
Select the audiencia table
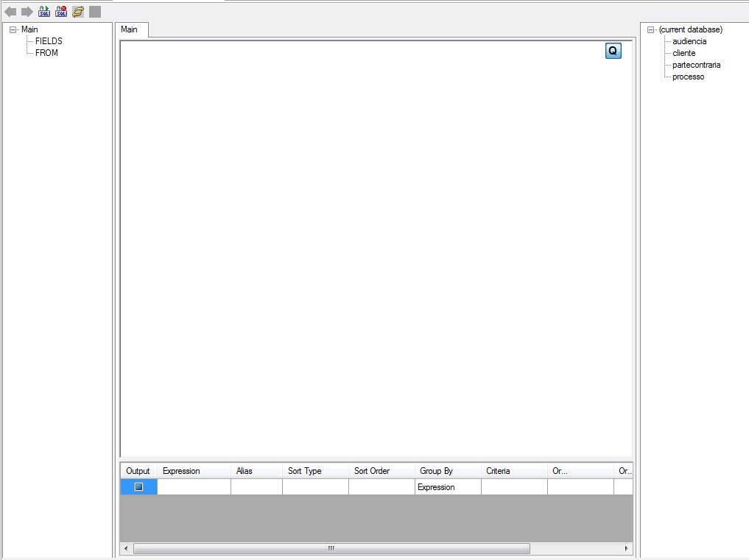coord(689,41)
